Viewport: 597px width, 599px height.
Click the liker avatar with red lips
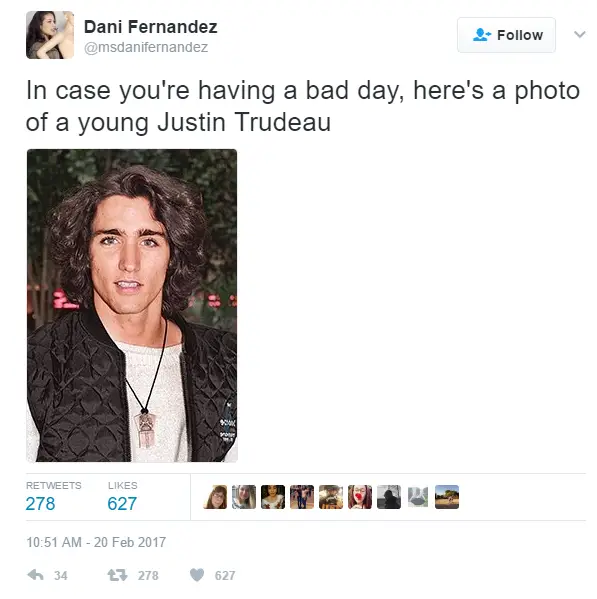point(360,497)
